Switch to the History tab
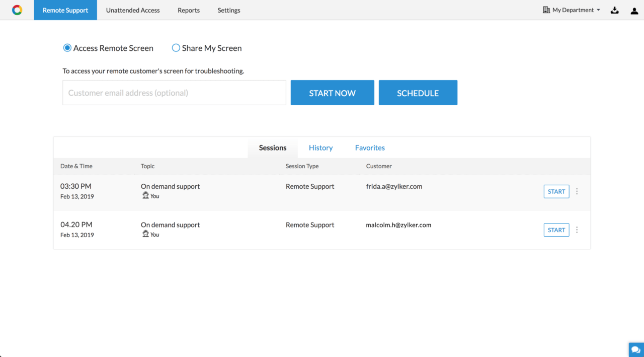The width and height of the screenshot is (644, 357). point(320,148)
